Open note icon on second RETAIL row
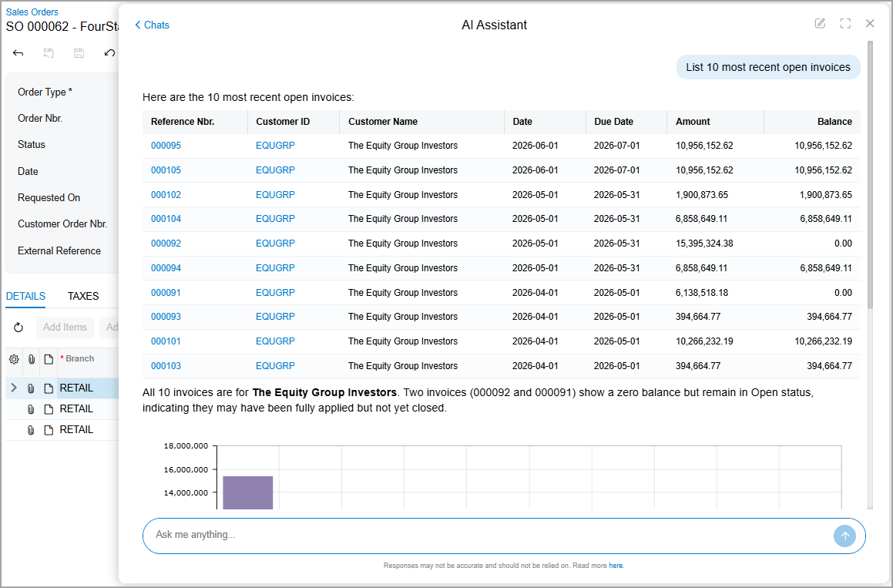893x588 pixels. [x=49, y=409]
